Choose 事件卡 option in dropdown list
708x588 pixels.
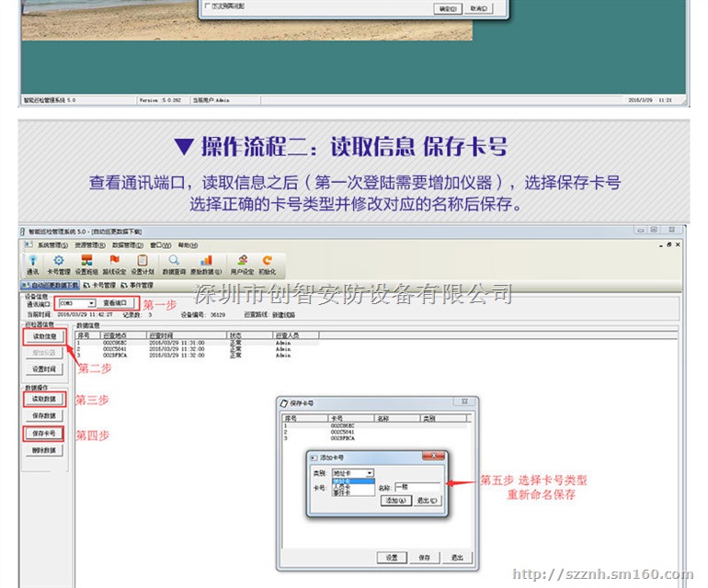pyautogui.click(x=353, y=492)
